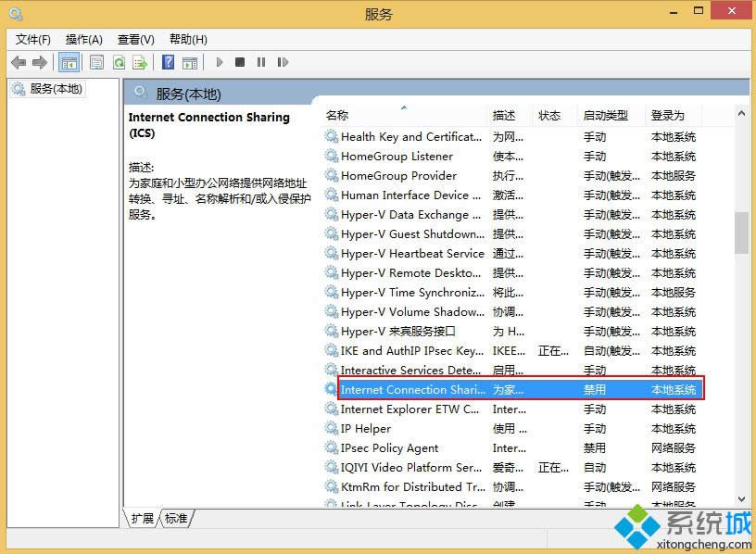The width and height of the screenshot is (756, 554).
Task: Select the Human Interface Device service
Action: pyautogui.click(x=511, y=195)
